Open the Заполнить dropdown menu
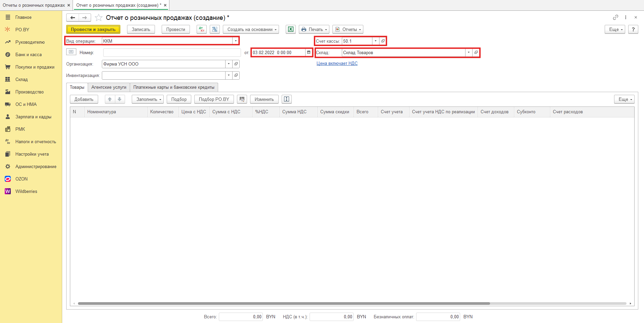This screenshot has width=644, height=323. click(x=148, y=99)
